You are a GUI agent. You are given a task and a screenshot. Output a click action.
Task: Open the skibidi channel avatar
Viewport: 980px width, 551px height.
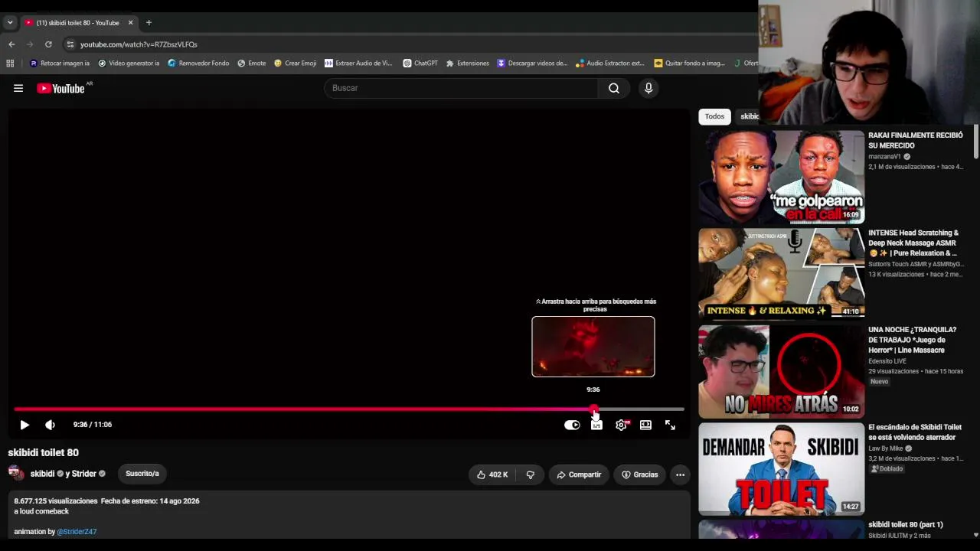tap(16, 473)
